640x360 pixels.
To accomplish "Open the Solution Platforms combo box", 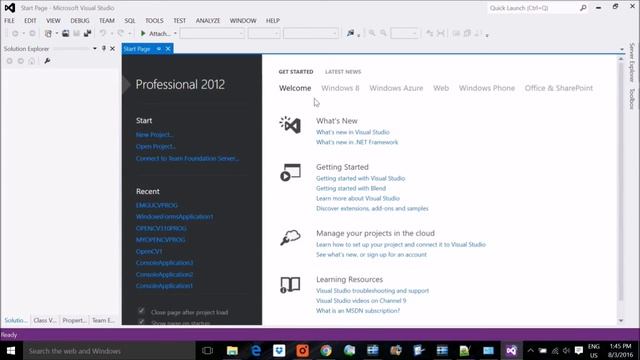I will [x=264, y=33].
